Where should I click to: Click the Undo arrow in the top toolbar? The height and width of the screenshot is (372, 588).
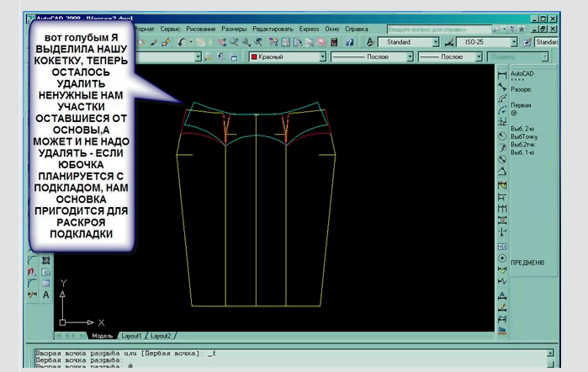click(x=183, y=41)
